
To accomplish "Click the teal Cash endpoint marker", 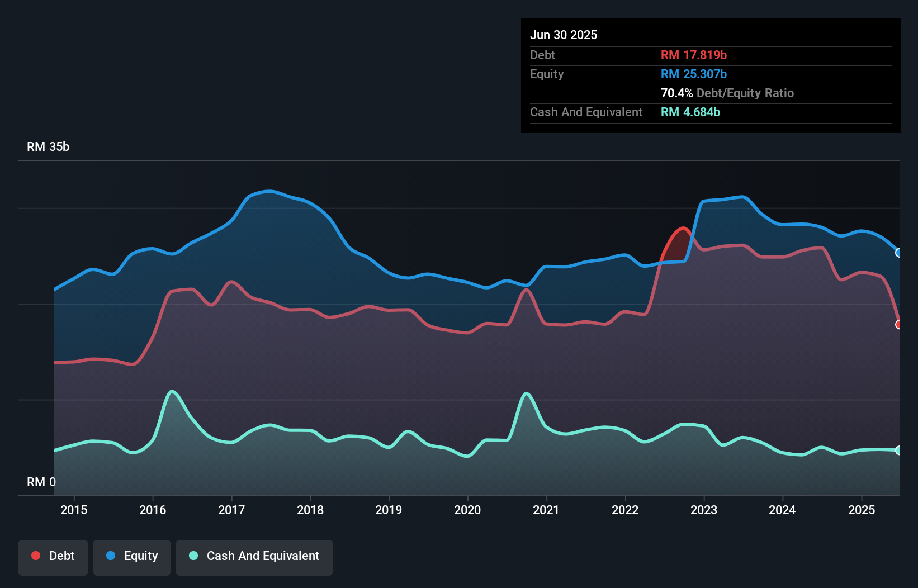I will point(898,451).
